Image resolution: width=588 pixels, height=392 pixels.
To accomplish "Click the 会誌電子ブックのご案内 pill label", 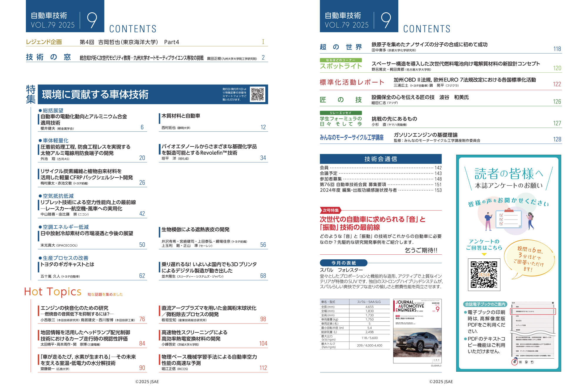I will coord(485,304).
